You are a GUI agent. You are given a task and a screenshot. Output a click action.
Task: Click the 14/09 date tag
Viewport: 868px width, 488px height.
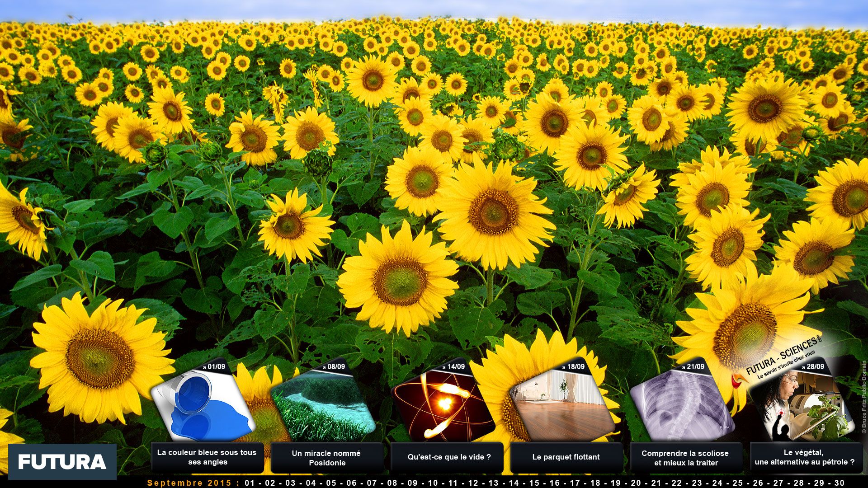[x=455, y=366]
